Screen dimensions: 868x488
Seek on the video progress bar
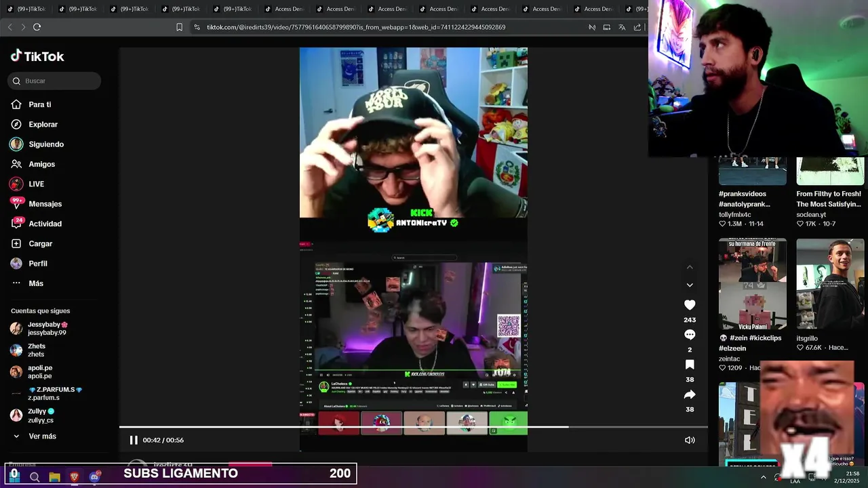pyautogui.click(x=414, y=427)
